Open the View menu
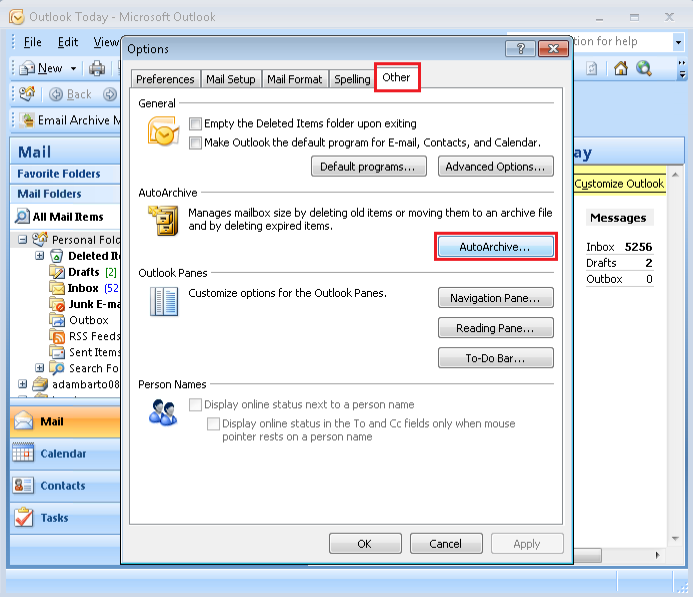693x597 pixels. coord(106,42)
